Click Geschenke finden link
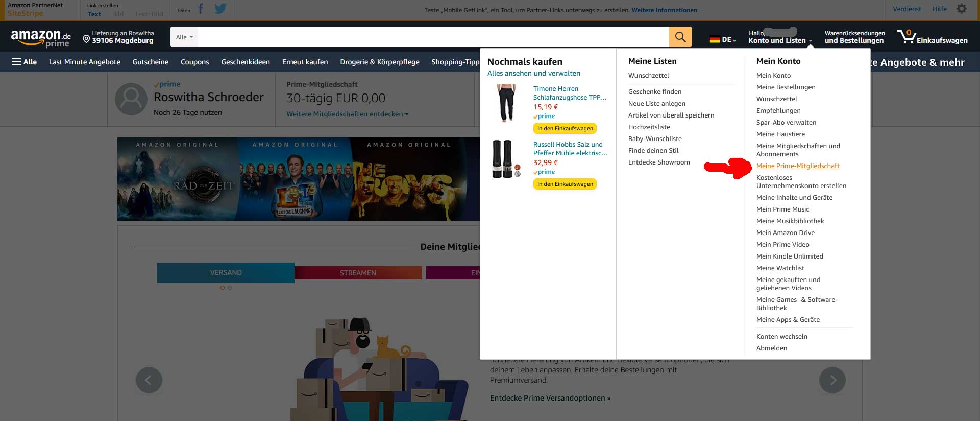The image size is (980, 421). pyautogui.click(x=655, y=91)
